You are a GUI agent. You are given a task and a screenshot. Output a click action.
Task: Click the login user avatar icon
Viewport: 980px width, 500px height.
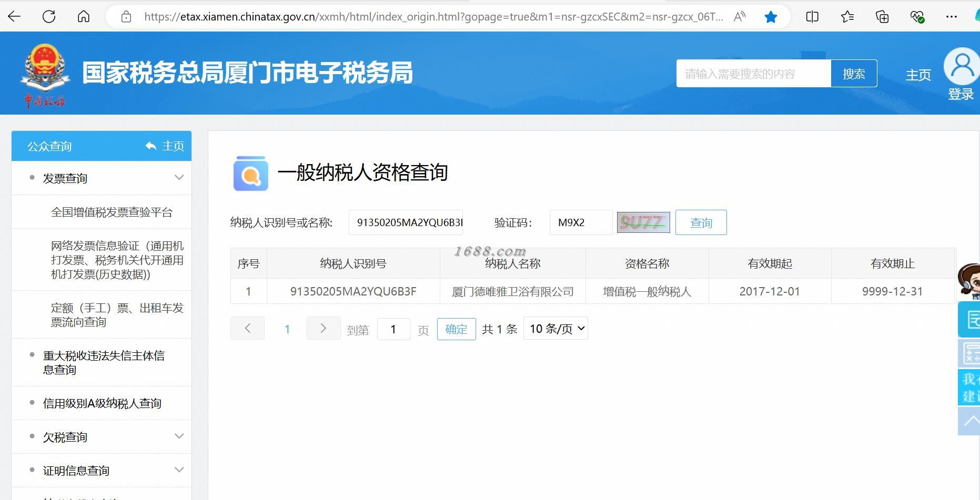pyautogui.click(x=962, y=66)
